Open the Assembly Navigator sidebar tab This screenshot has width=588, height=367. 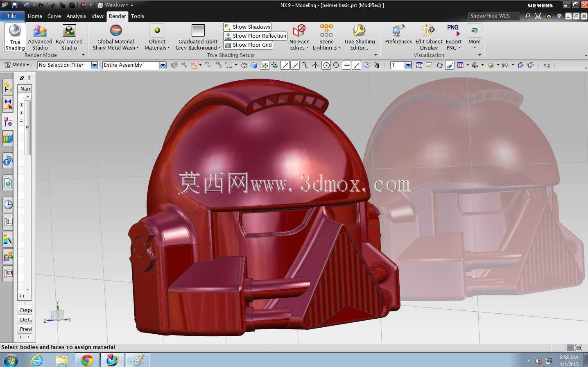tap(8, 87)
